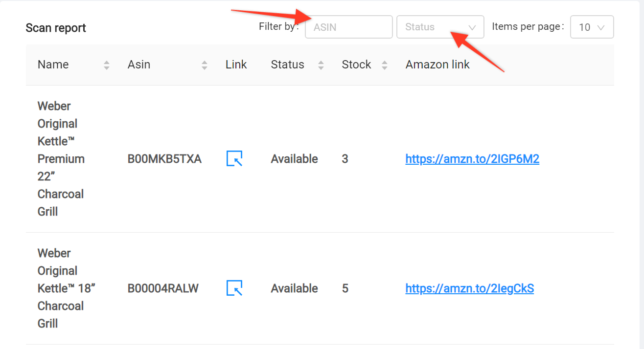Click the Name column header label

(53, 65)
